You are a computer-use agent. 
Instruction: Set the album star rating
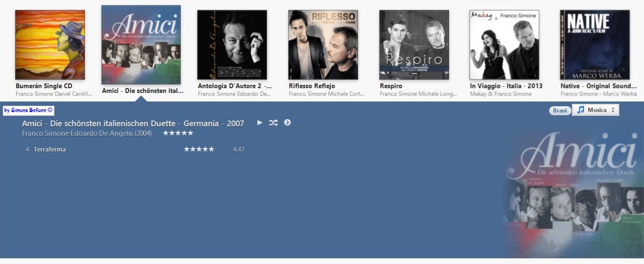click(x=178, y=133)
